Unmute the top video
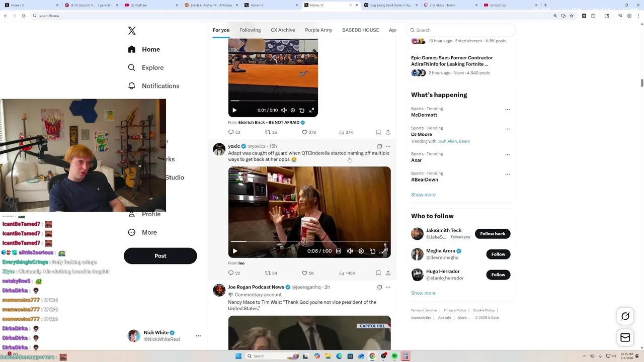644x362 pixels. coord(284,110)
